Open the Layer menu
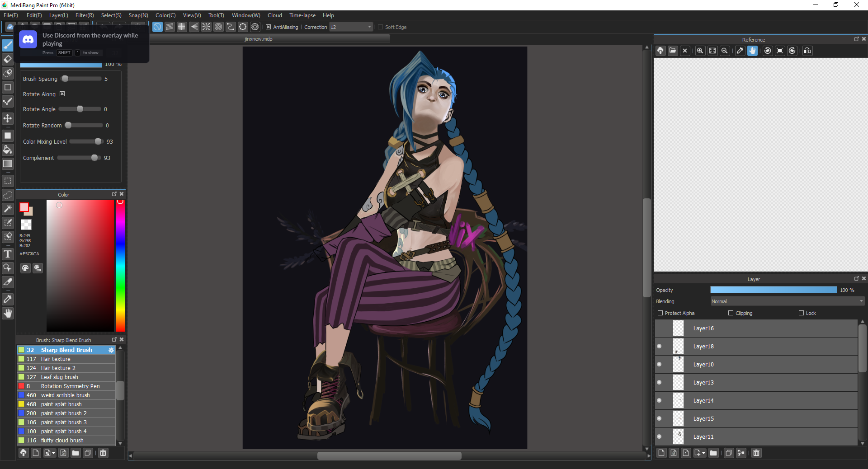 click(59, 15)
